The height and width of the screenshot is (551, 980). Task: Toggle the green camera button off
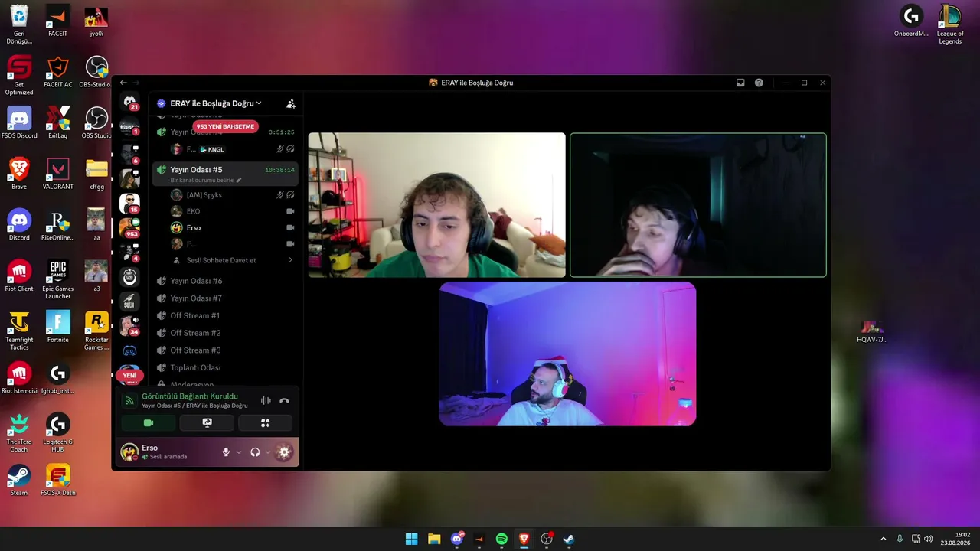point(149,422)
